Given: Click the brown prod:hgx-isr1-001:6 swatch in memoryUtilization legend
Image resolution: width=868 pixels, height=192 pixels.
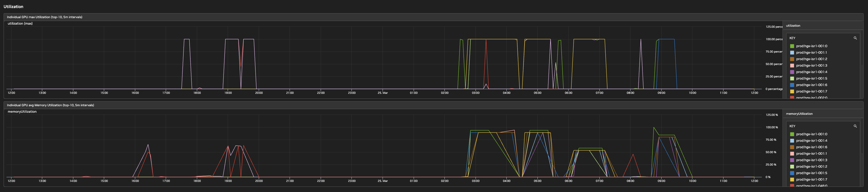Looking at the screenshot, I should point(792,147).
